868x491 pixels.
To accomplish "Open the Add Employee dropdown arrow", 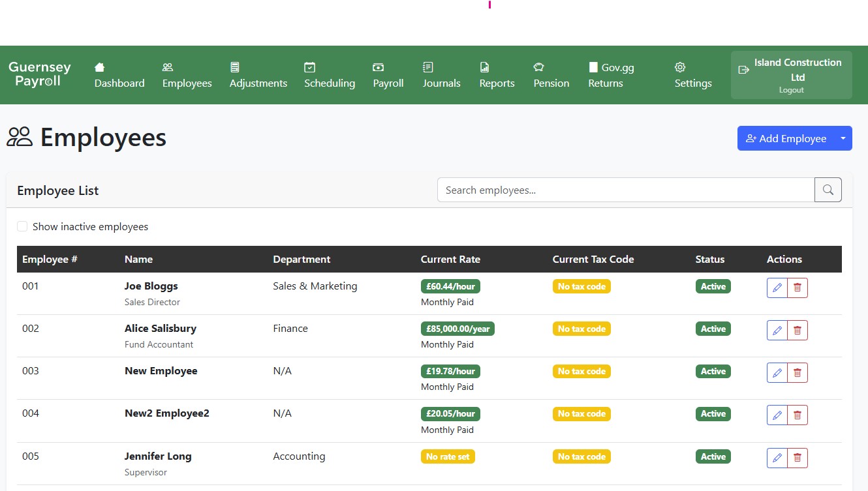I will coord(843,138).
